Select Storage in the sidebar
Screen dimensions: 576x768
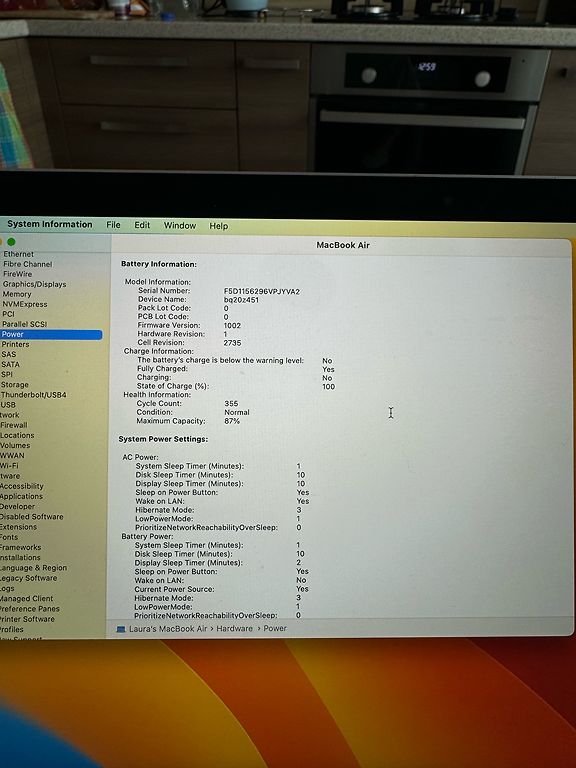click(x=15, y=384)
